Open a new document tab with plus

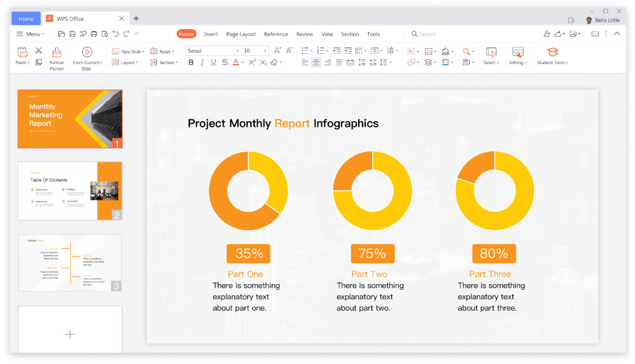(136, 18)
